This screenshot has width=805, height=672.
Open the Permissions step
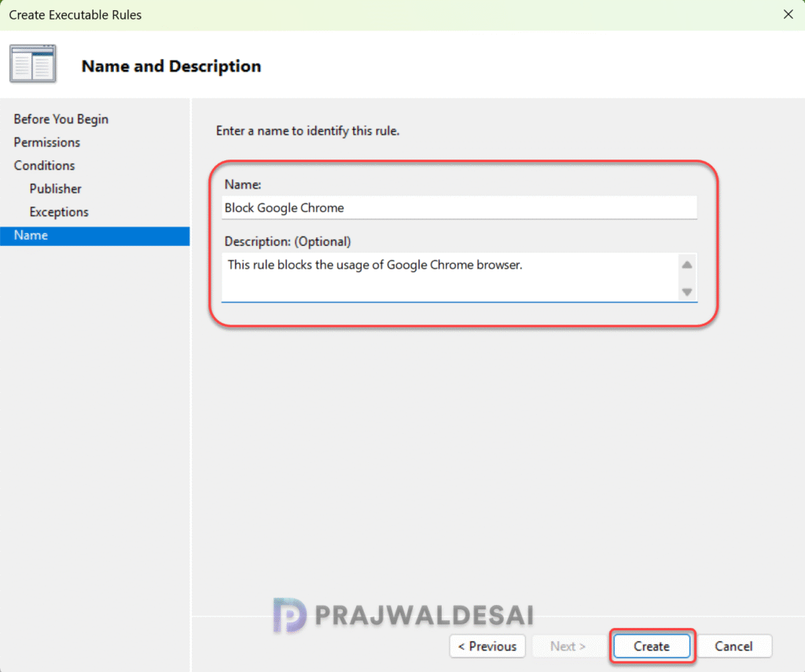(x=46, y=142)
